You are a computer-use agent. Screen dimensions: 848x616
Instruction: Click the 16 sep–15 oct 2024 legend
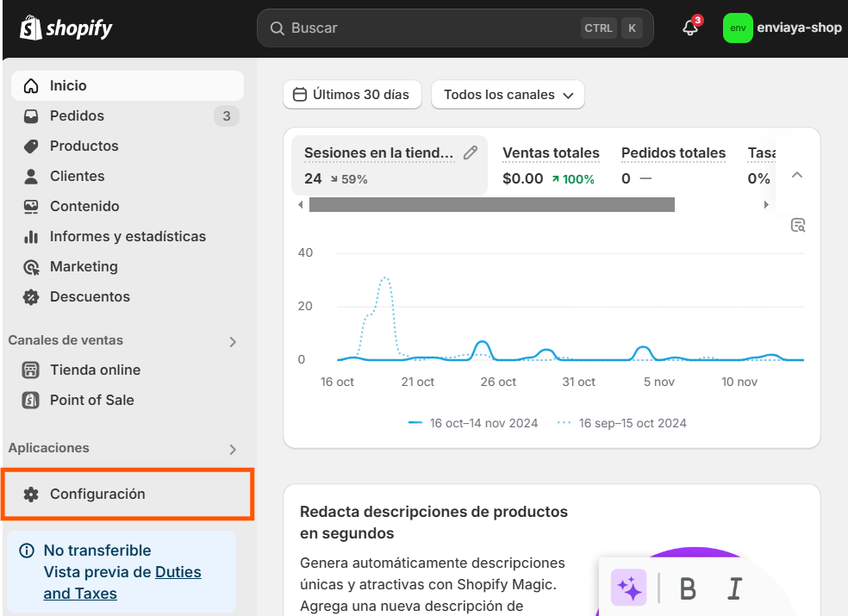coord(622,424)
